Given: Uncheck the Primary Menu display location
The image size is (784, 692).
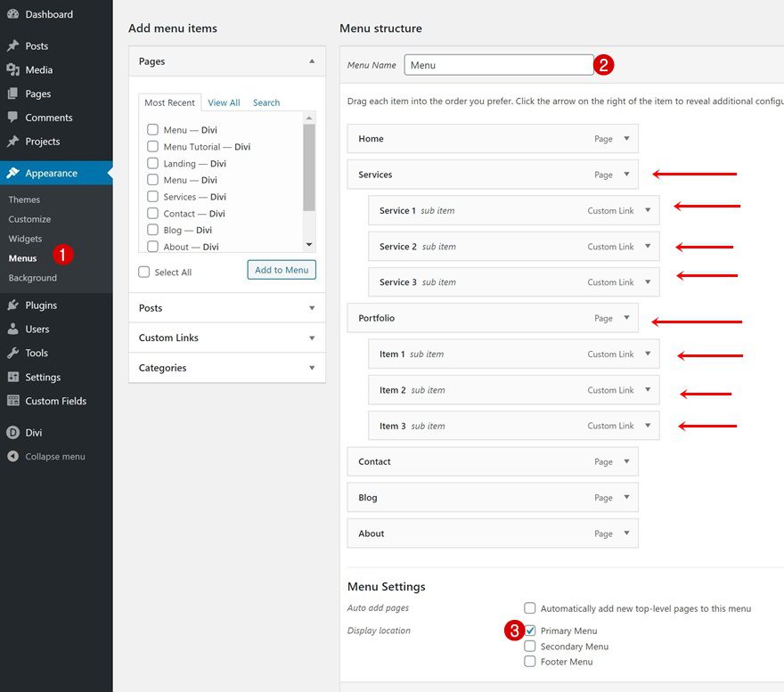Looking at the screenshot, I should 530,631.
